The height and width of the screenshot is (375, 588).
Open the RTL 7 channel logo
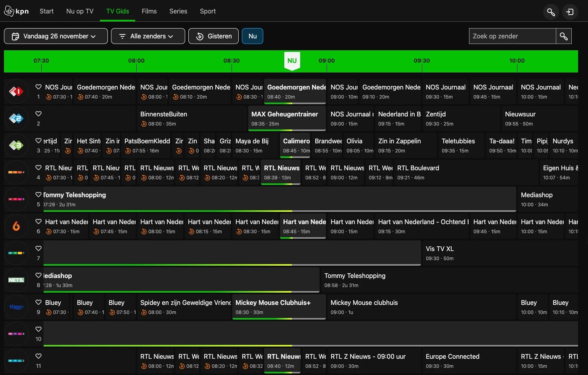coord(16,253)
